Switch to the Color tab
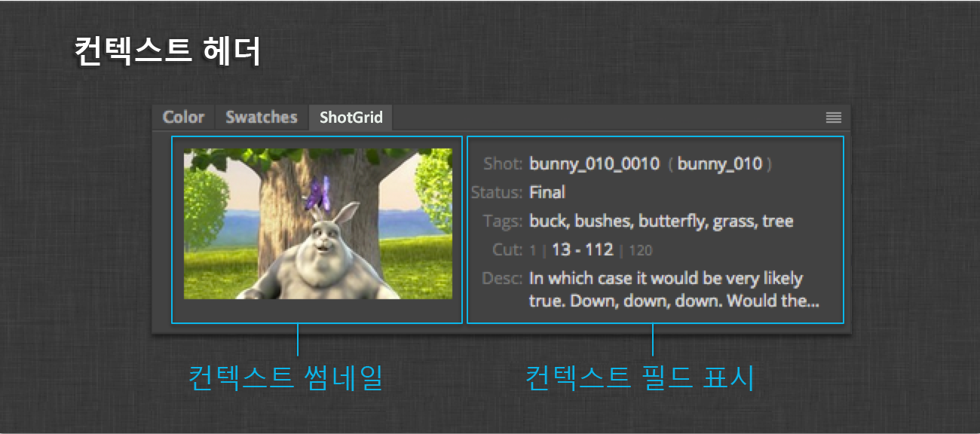 click(183, 117)
